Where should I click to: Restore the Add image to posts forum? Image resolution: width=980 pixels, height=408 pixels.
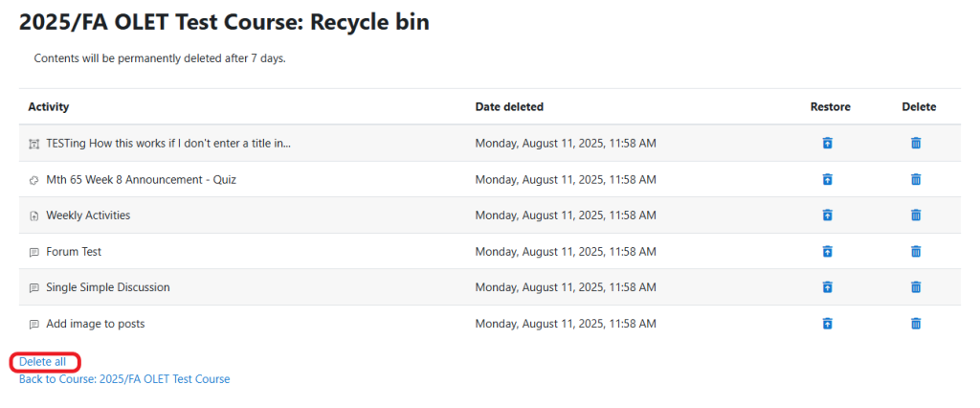point(828,324)
